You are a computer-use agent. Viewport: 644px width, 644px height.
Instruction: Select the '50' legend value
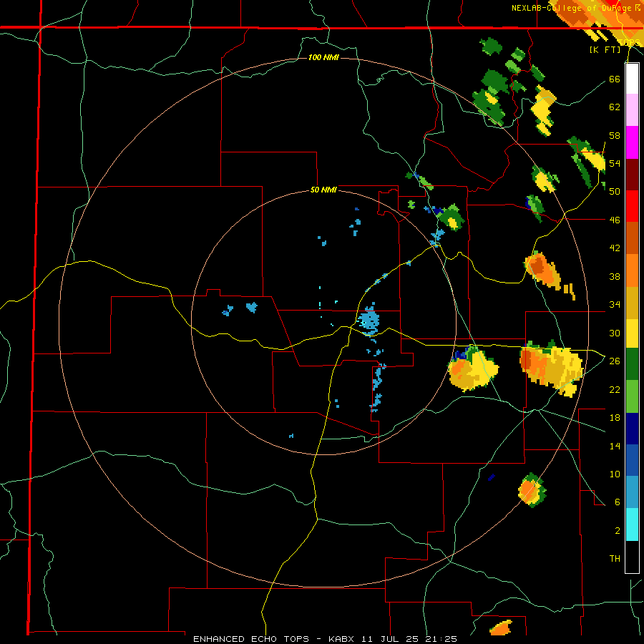[615, 192]
